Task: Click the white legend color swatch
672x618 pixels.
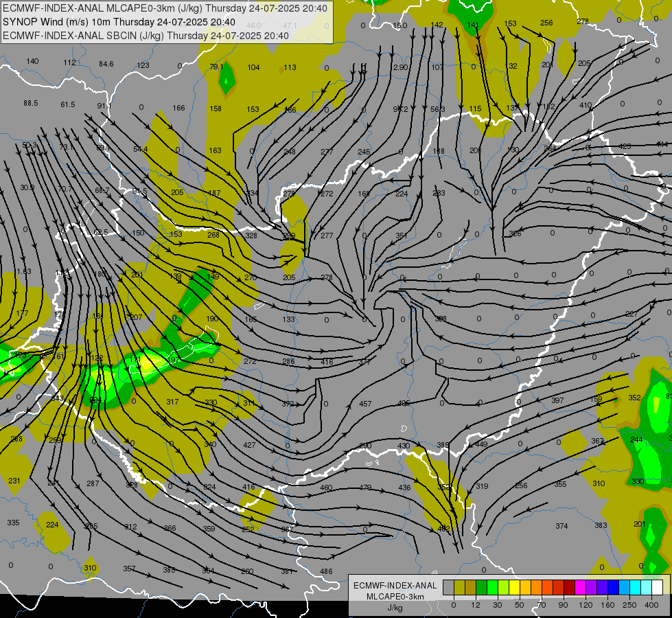Action: tap(658, 587)
